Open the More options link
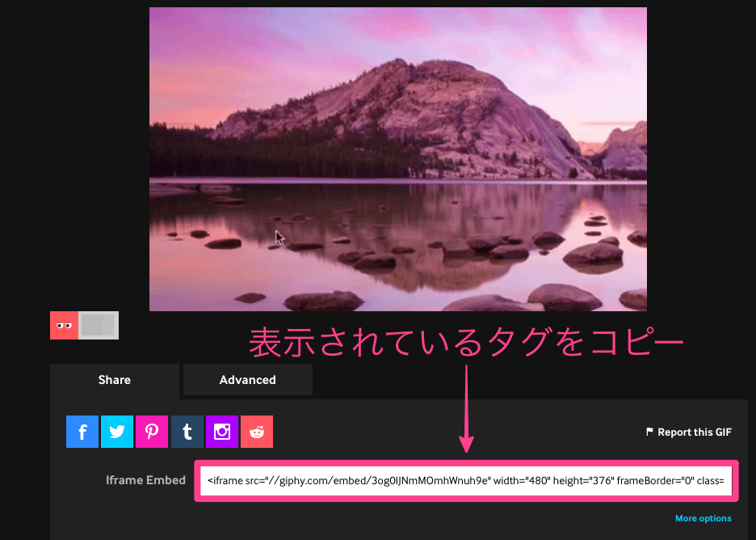 pos(703,518)
